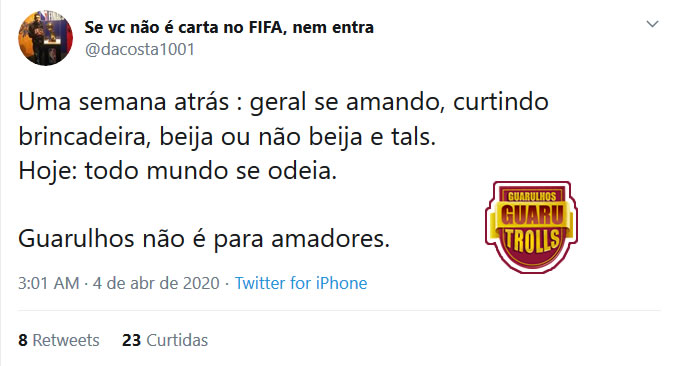676x366 pixels.
Task: Select the number 23 beside Curtidas
Action: [x=131, y=340]
